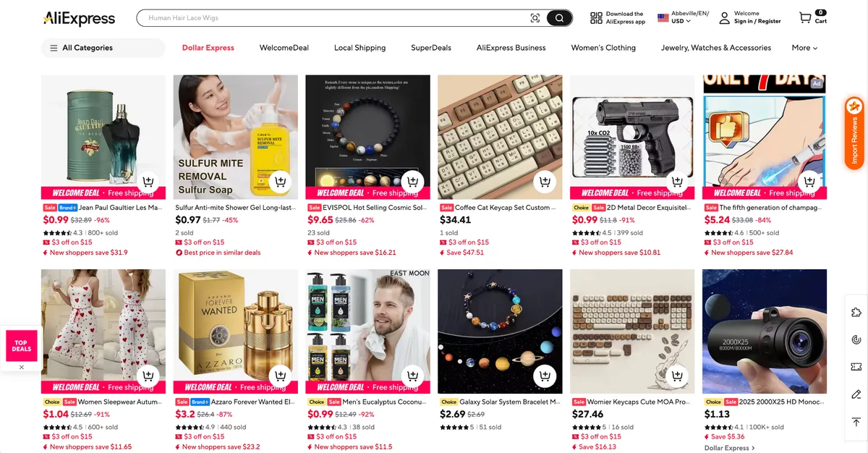Open the Import Reviews side widget

click(854, 133)
